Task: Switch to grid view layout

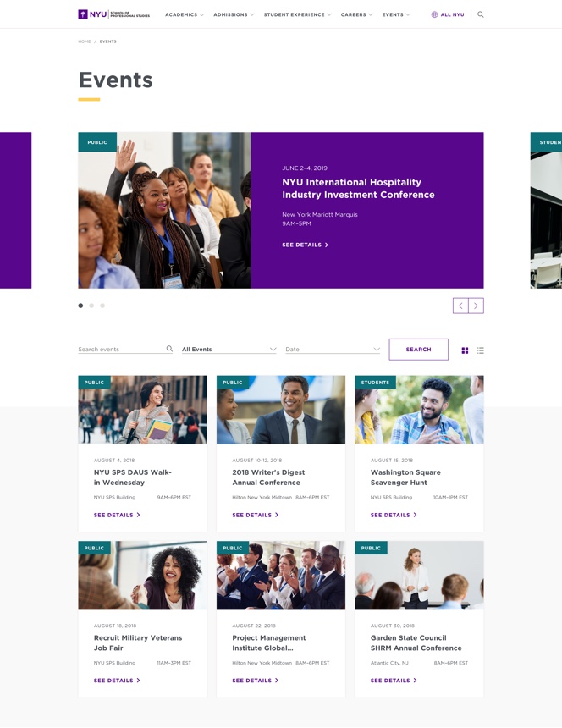Action: (465, 350)
